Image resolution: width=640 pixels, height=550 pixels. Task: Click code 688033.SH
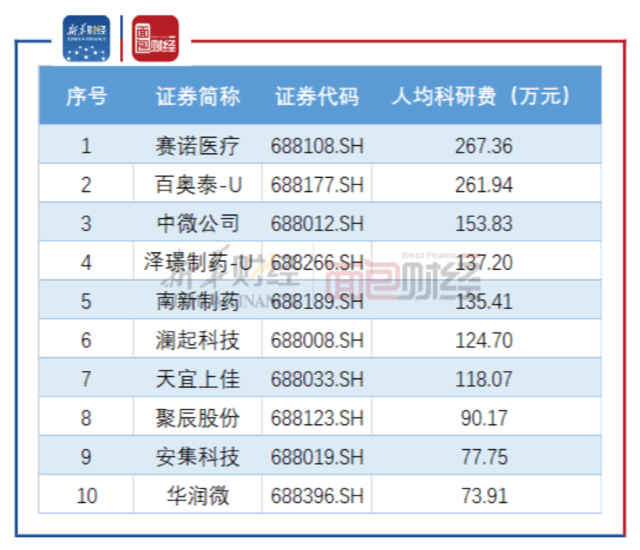317,379
